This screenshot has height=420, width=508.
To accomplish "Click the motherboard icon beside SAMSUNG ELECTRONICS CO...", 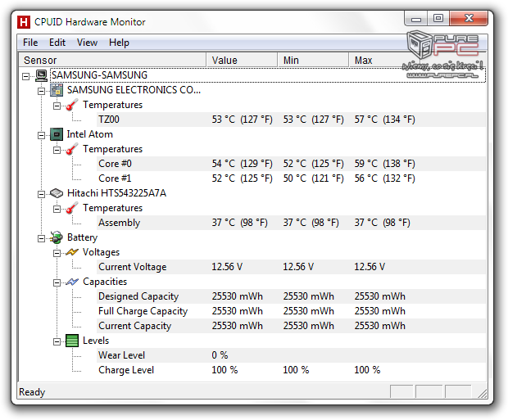I will point(57,90).
